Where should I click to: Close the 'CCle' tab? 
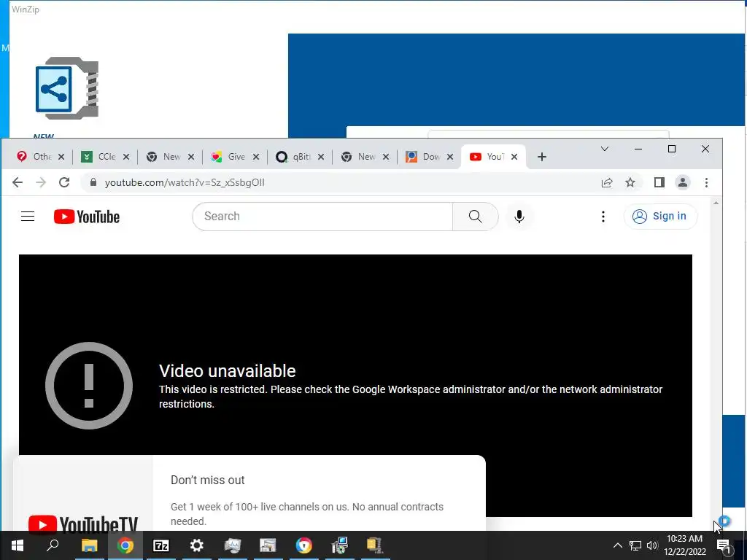[x=125, y=157]
